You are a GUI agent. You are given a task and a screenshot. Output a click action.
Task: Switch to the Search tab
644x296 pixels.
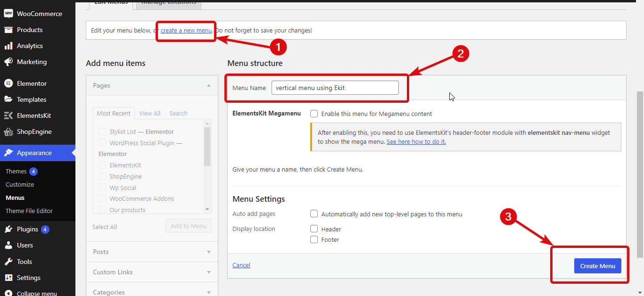click(178, 113)
